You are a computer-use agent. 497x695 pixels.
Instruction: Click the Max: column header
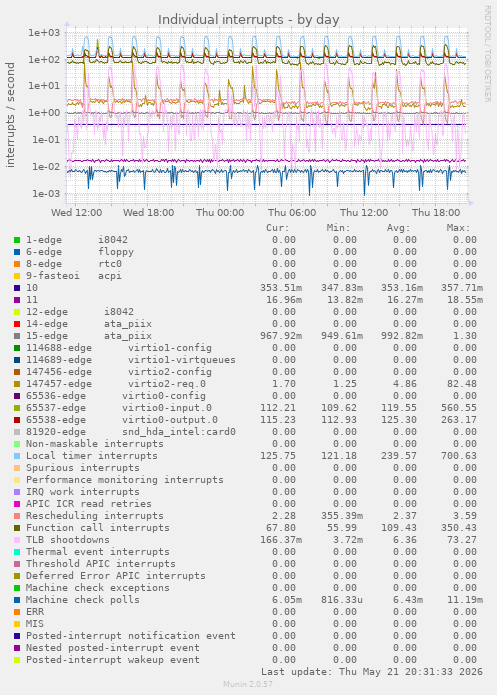tap(458, 228)
